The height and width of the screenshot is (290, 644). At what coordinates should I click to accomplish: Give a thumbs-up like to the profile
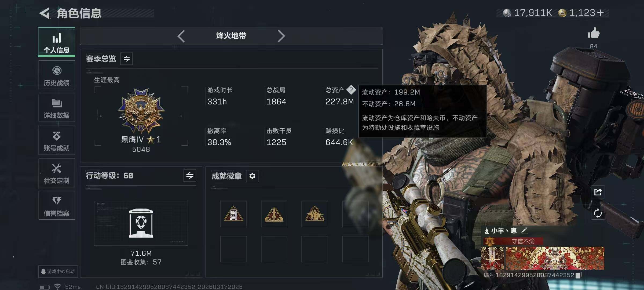[x=594, y=34]
